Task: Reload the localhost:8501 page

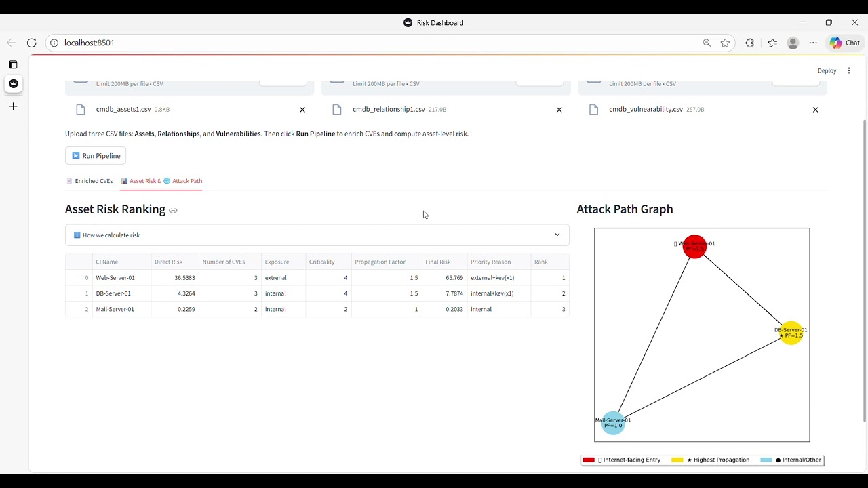Action: (x=31, y=43)
